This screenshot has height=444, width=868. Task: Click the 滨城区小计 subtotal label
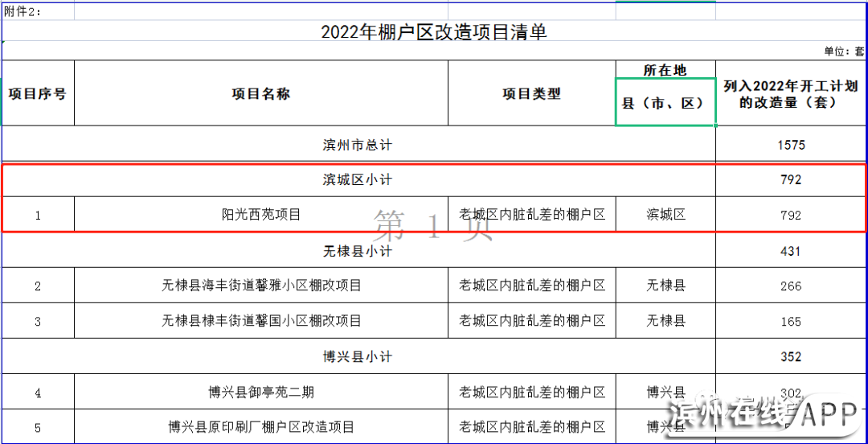358,179
